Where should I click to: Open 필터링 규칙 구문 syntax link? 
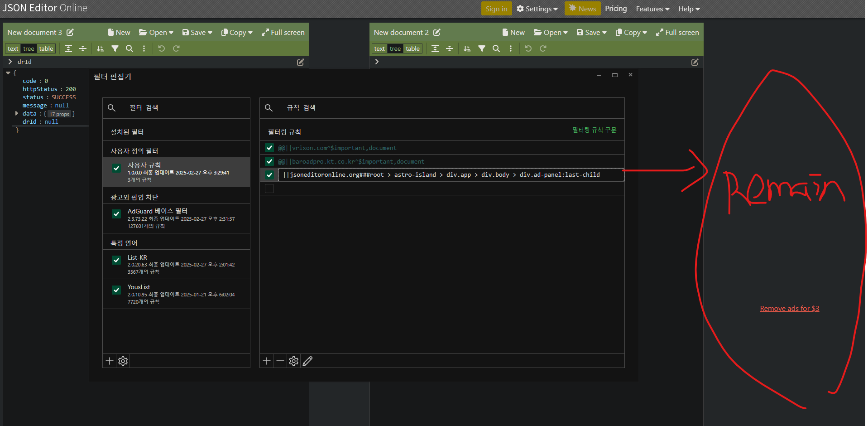tap(594, 130)
